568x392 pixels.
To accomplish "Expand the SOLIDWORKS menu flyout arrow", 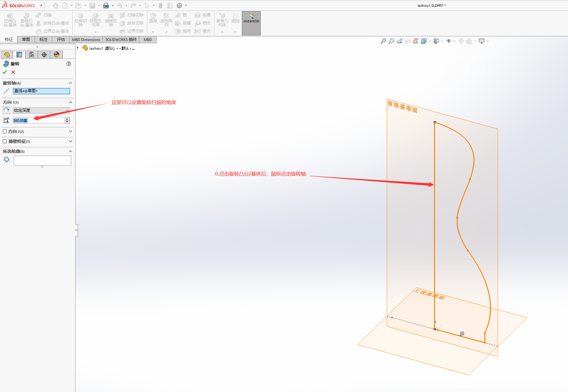I will 41,6.
